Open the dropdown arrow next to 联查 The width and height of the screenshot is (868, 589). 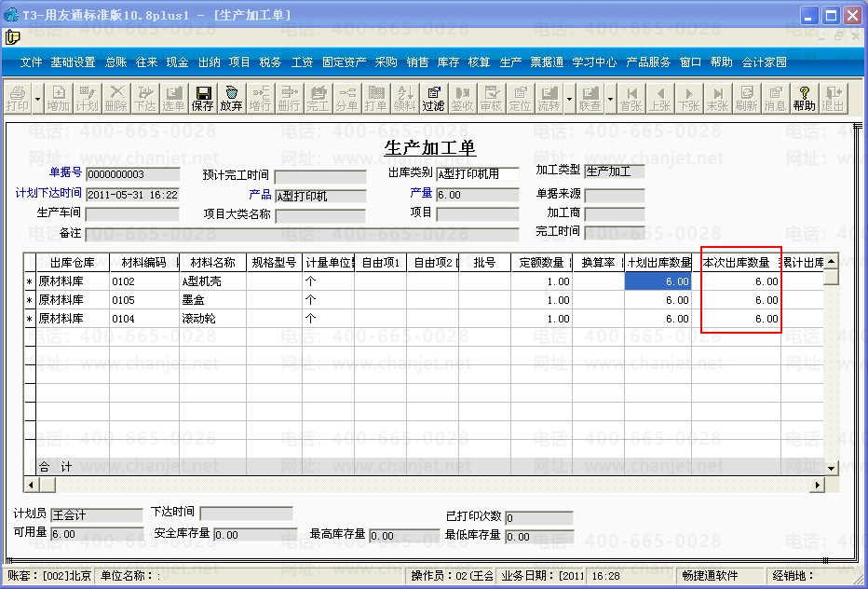click(x=610, y=99)
